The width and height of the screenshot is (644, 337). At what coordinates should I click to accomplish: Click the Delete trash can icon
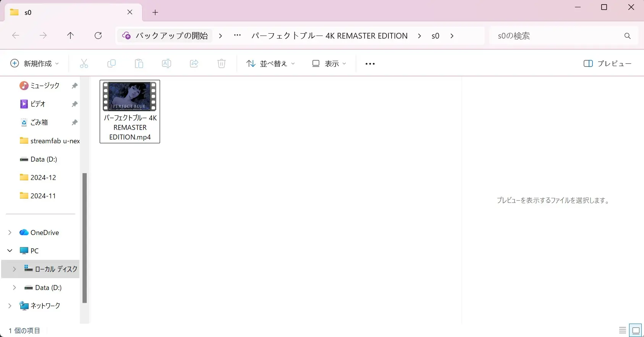(222, 64)
